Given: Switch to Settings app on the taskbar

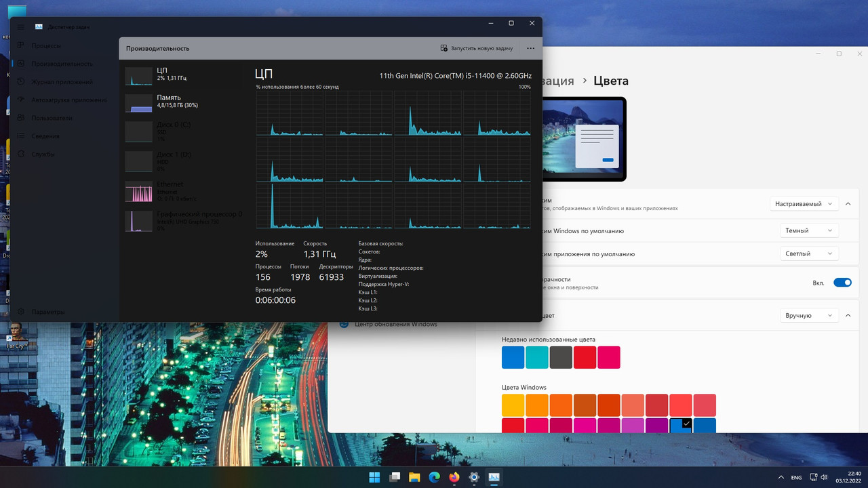Looking at the screenshot, I should click(474, 477).
